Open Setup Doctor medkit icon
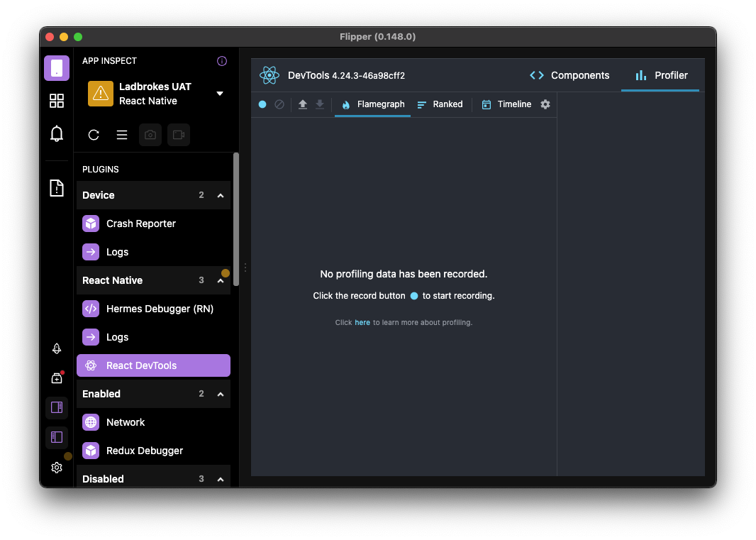Image resolution: width=756 pixels, height=540 pixels. pyautogui.click(x=57, y=378)
